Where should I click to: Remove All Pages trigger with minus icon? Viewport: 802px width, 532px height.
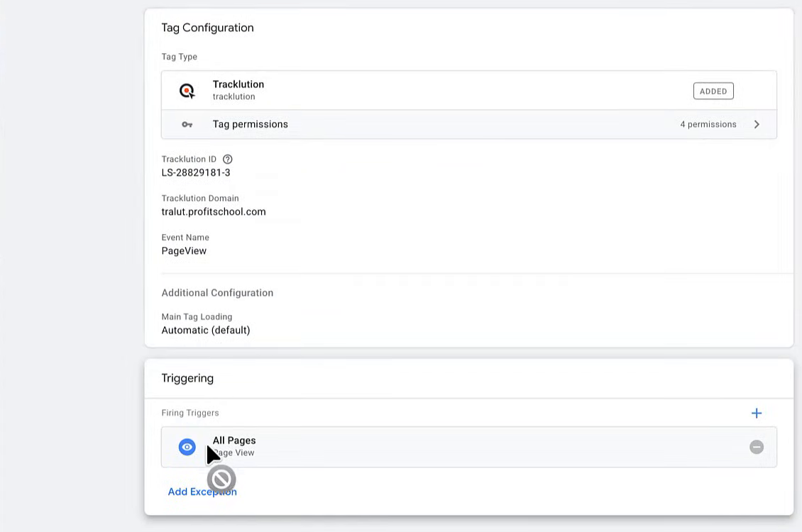point(757,447)
